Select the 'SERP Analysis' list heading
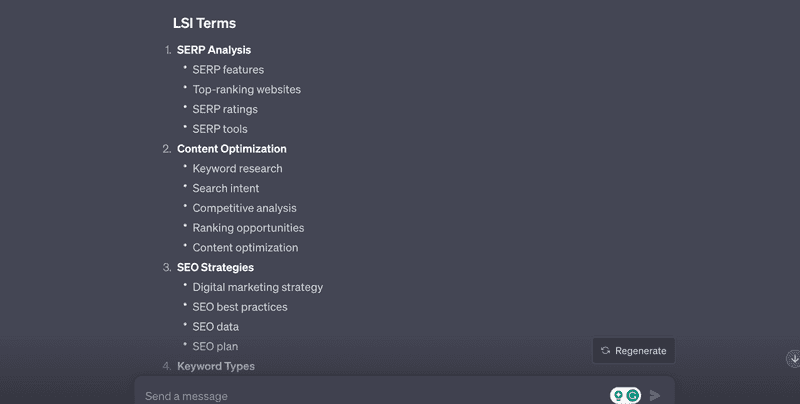Image resolution: width=800 pixels, height=404 pixels. 214,50
